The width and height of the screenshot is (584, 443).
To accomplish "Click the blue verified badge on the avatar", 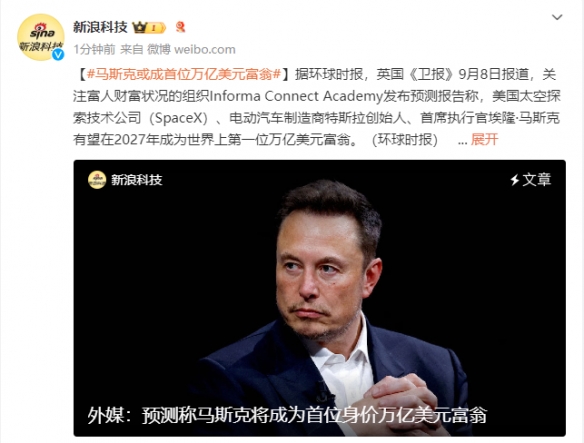I will (58, 54).
